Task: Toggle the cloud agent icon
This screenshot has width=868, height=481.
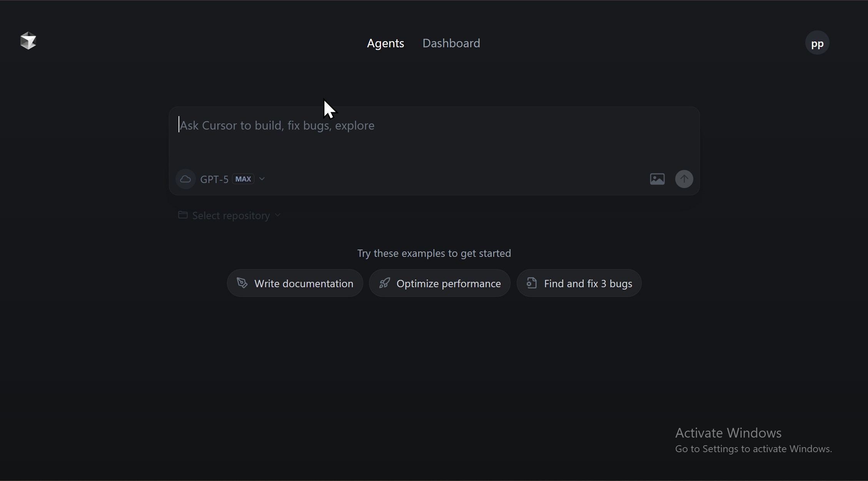Action: [185, 179]
